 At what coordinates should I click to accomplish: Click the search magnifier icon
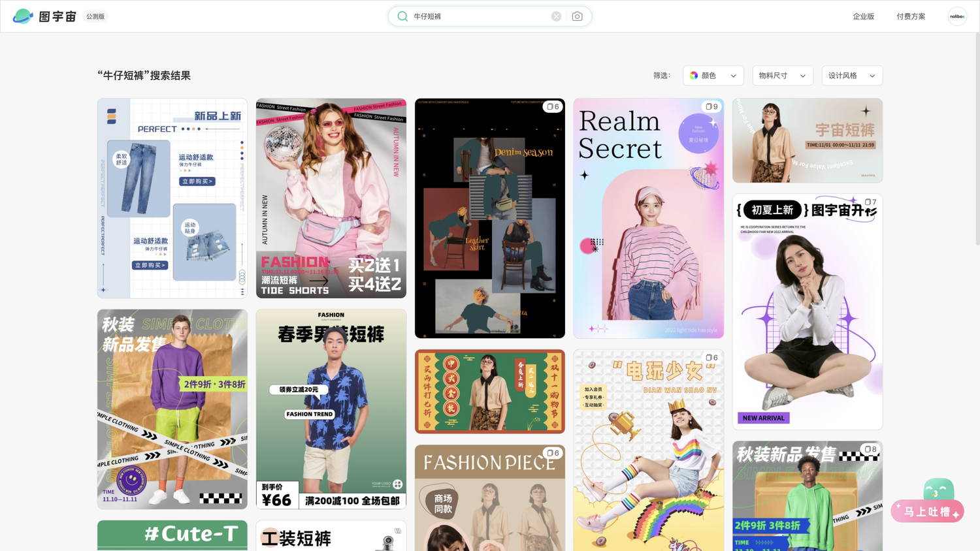[402, 16]
